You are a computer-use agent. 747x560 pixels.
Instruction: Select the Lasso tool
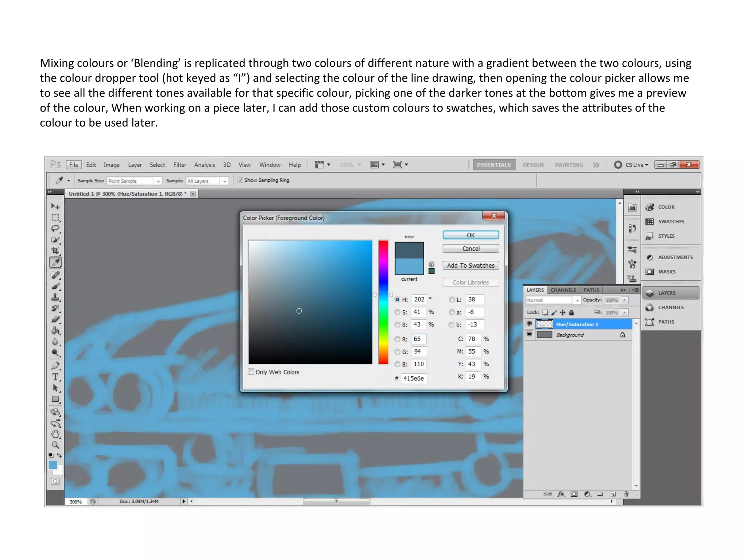coord(55,229)
